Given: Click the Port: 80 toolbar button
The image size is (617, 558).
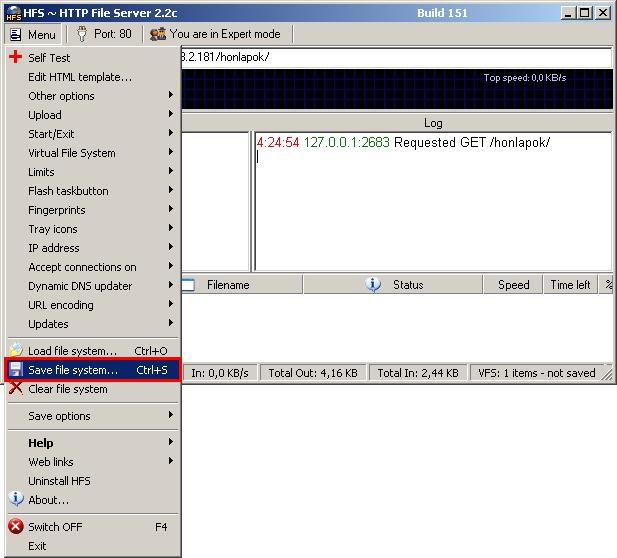Looking at the screenshot, I should pyautogui.click(x=105, y=34).
